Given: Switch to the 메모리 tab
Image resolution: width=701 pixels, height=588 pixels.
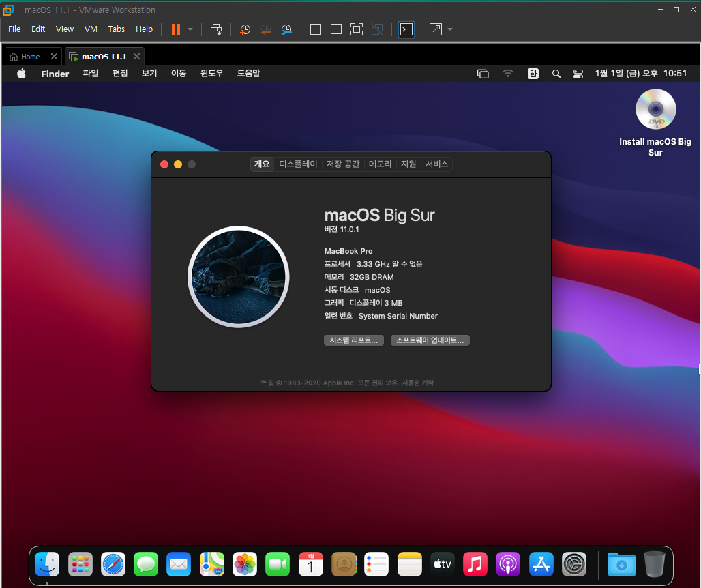Looking at the screenshot, I should pos(380,164).
